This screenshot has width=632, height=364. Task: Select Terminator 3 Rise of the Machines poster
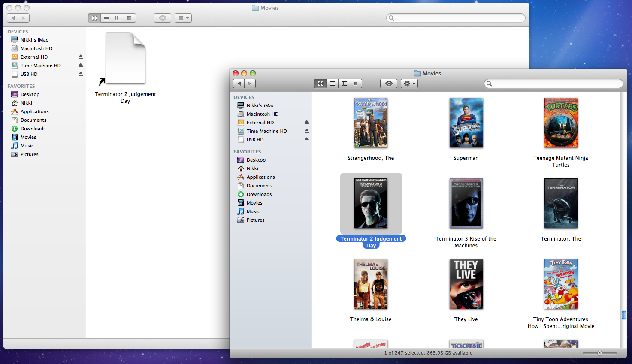click(x=466, y=203)
